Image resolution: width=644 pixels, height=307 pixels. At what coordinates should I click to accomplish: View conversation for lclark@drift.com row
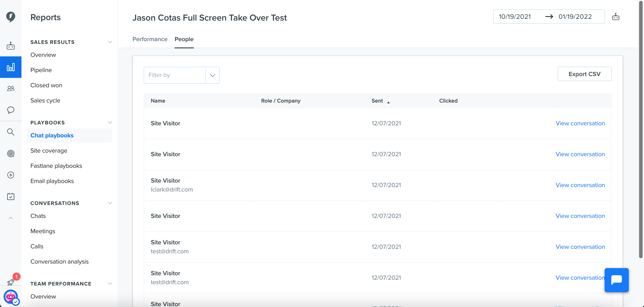[x=580, y=185]
